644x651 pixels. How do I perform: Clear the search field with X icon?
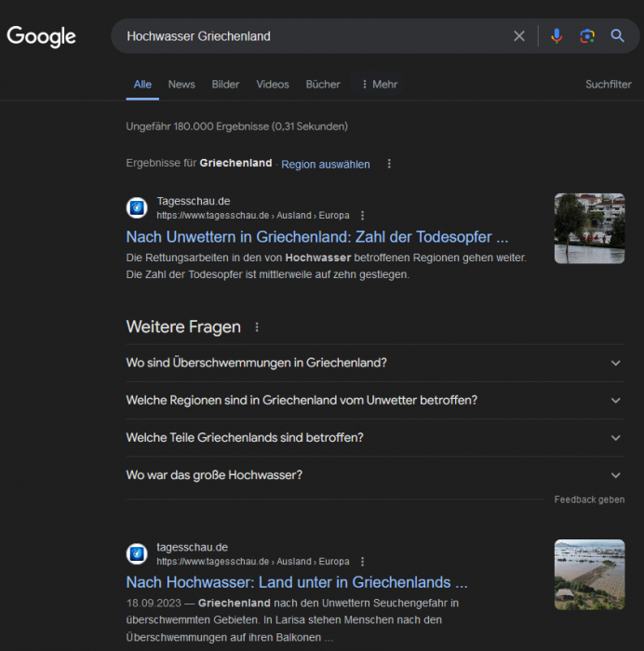pyautogui.click(x=519, y=36)
